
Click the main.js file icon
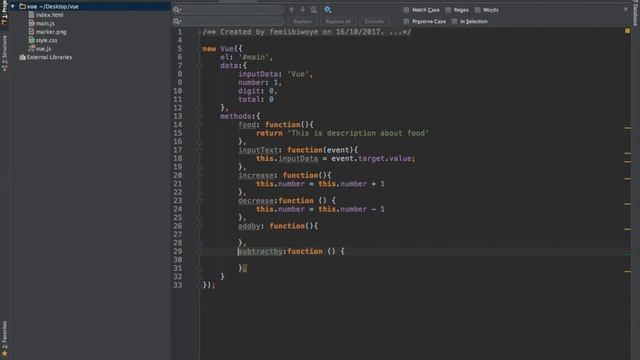coord(31,23)
